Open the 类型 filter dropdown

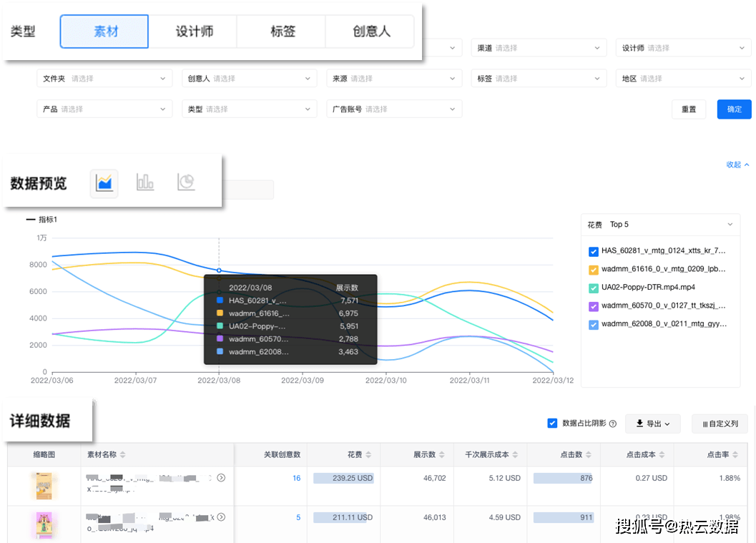pyautogui.click(x=250, y=109)
